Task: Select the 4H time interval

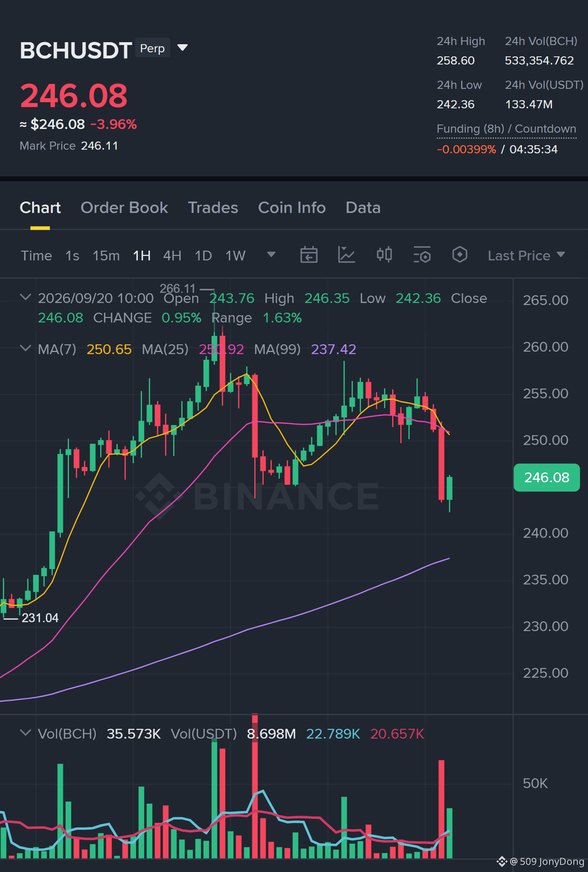Action: click(x=172, y=256)
